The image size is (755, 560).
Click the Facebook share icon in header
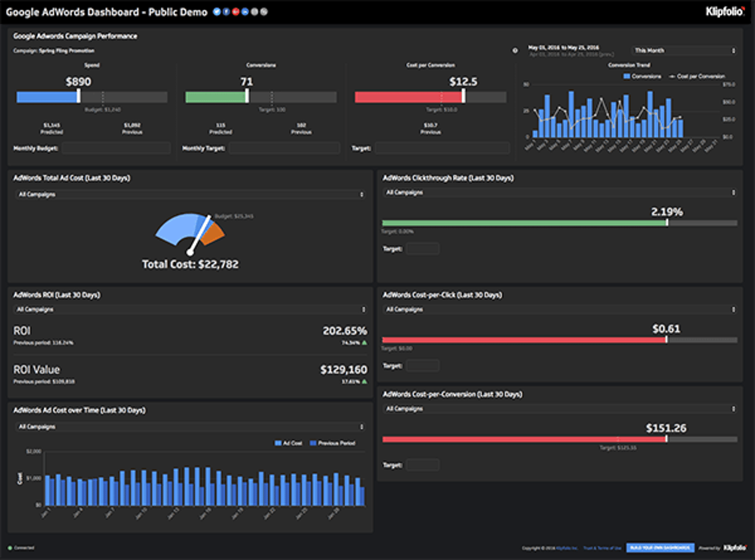click(x=226, y=11)
